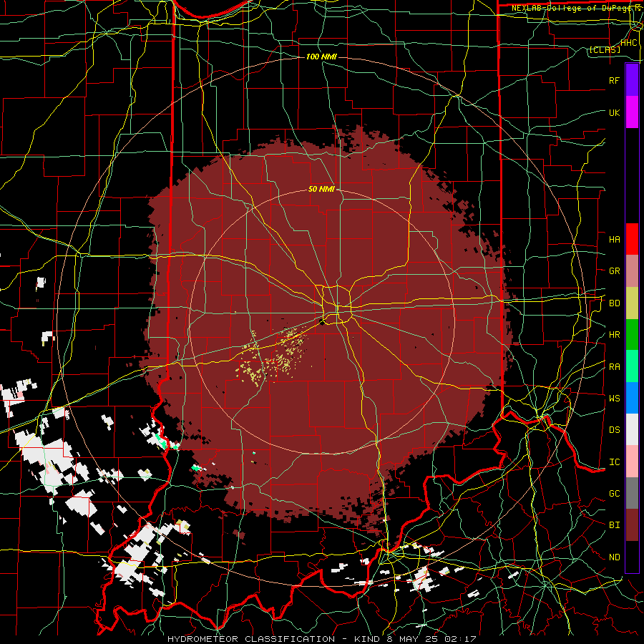Click the GC legend label
The image size is (644, 644).
614,494
